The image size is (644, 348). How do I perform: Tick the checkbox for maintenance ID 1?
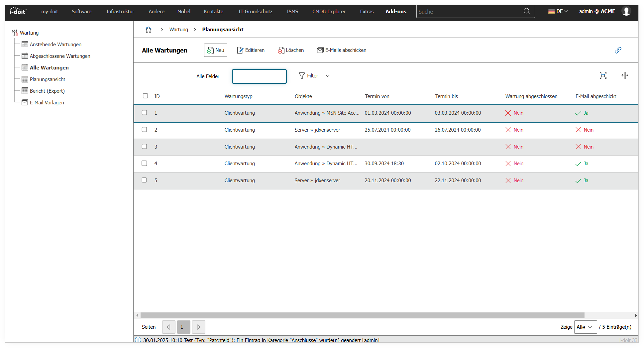pyautogui.click(x=144, y=113)
